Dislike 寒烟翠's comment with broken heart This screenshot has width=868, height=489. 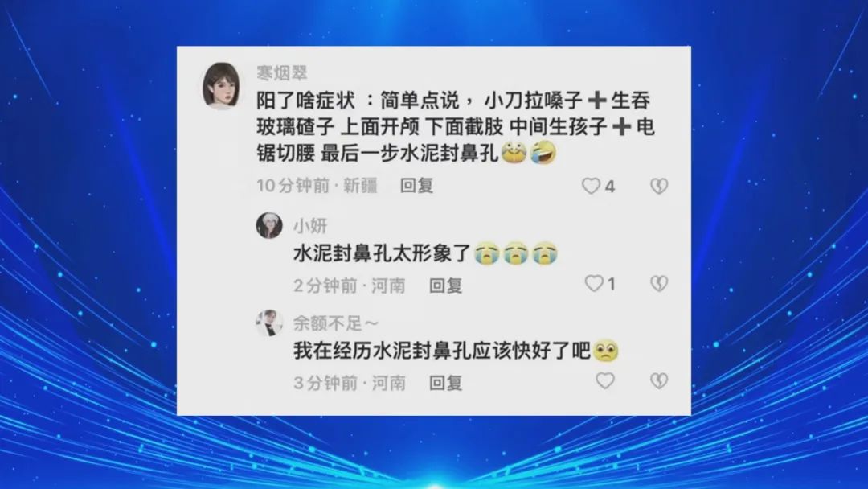pyautogui.click(x=659, y=186)
